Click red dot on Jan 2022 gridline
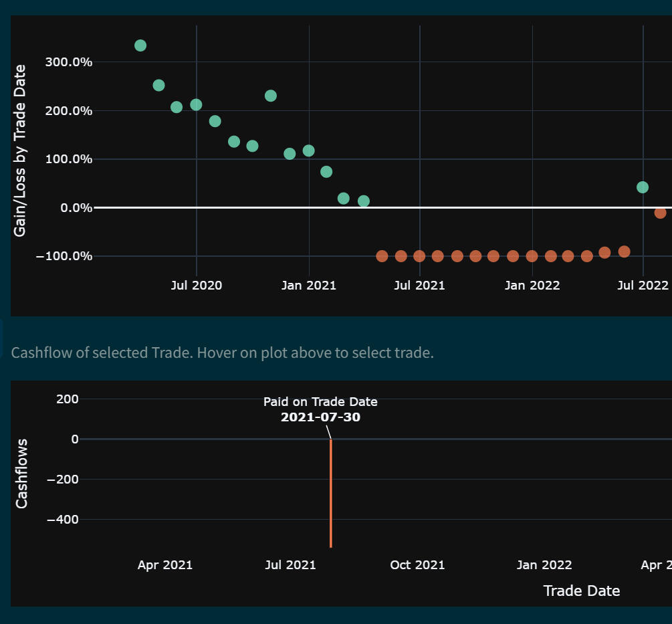 (x=532, y=256)
